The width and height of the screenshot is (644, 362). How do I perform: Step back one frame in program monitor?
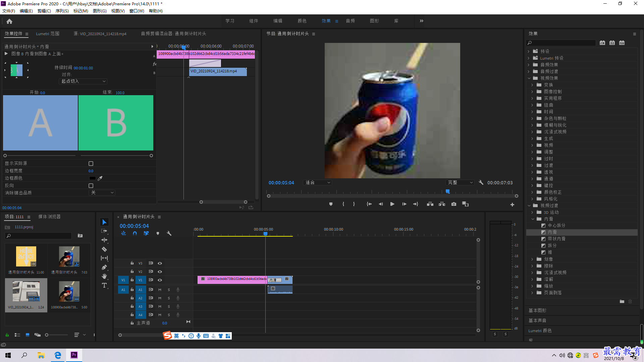[x=381, y=204]
